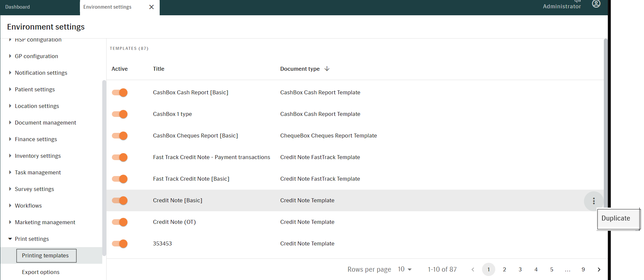The height and width of the screenshot is (280, 644).
Task: Open the Rows per page dropdown
Action: 405,269
